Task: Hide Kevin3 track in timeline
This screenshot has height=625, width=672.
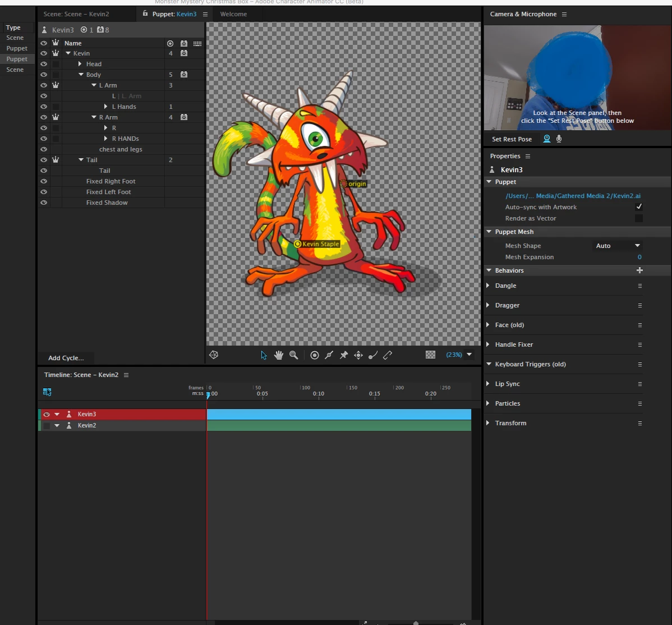Action: point(47,414)
